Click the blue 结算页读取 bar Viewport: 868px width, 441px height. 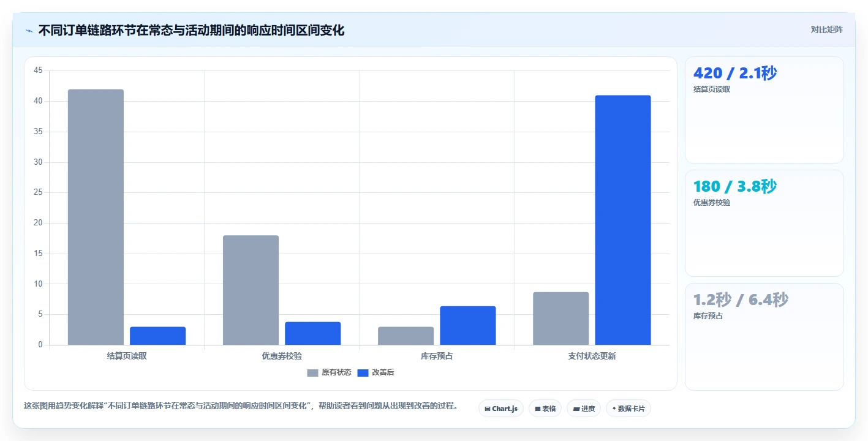pyautogui.click(x=157, y=336)
